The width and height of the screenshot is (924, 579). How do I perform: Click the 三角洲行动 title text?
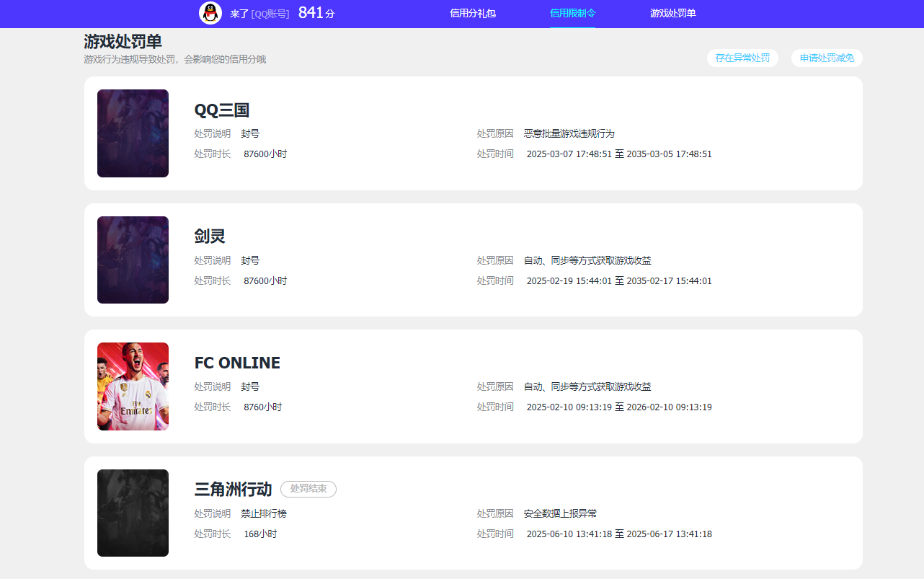click(232, 489)
